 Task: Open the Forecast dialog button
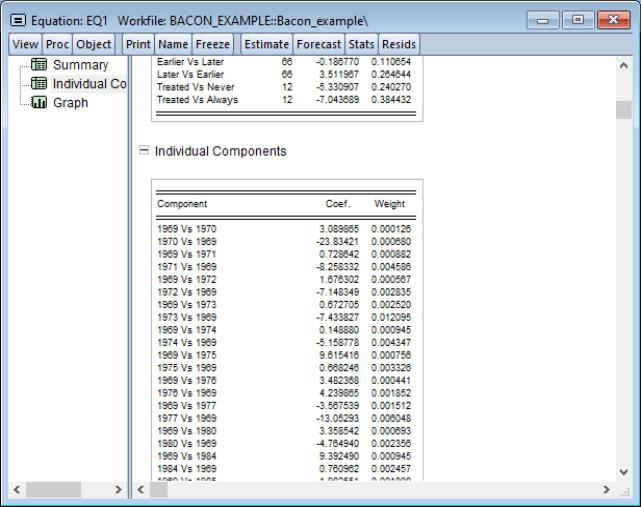(319, 44)
